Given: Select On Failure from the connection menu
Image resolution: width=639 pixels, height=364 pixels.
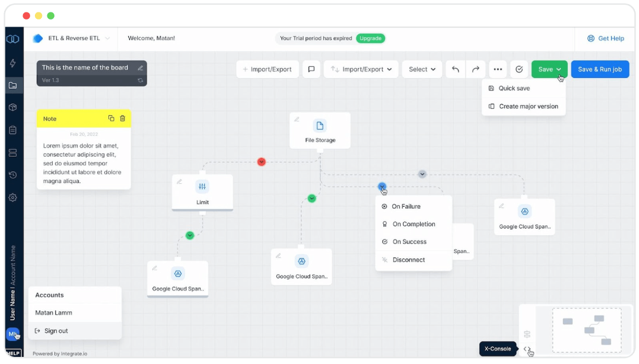Looking at the screenshot, I should [x=406, y=206].
